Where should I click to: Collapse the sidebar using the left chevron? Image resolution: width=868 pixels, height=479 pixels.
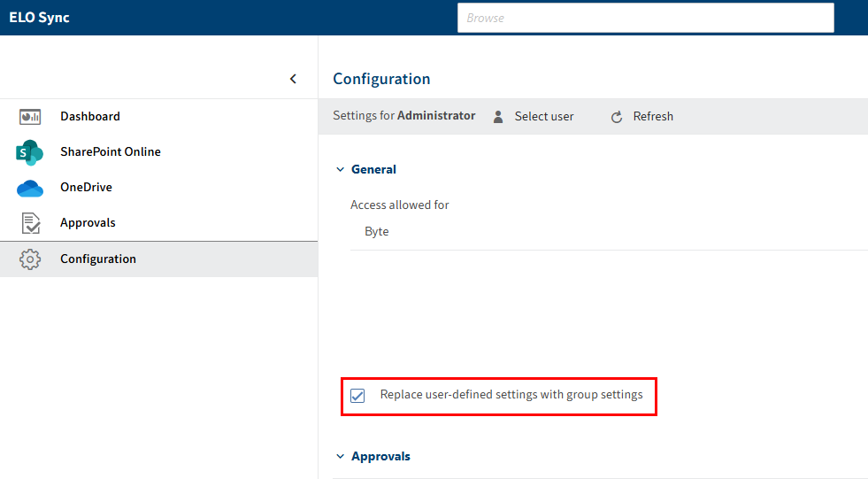(294, 79)
